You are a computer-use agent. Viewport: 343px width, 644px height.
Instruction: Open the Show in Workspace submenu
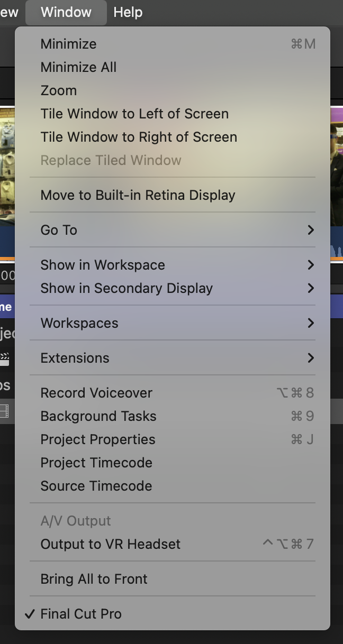[173, 265]
